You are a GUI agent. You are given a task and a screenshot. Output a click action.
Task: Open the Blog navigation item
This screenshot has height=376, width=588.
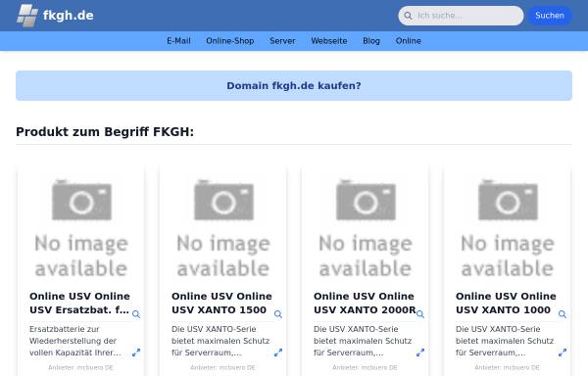click(371, 41)
